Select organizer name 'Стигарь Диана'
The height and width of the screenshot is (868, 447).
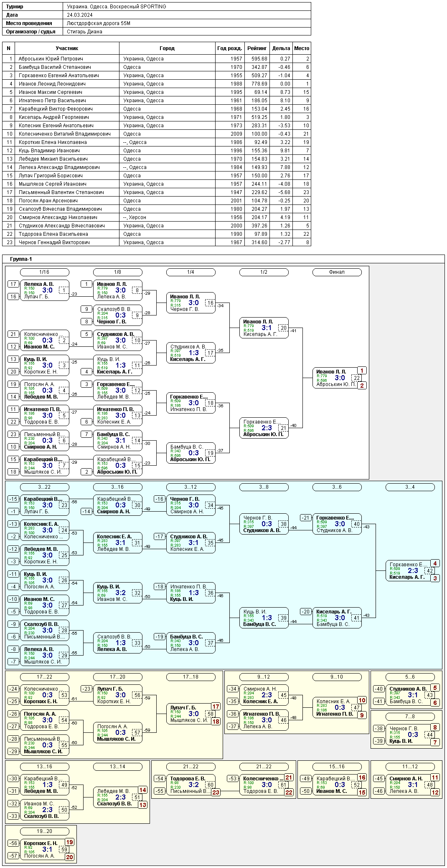pyautogui.click(x=84, y=32)
